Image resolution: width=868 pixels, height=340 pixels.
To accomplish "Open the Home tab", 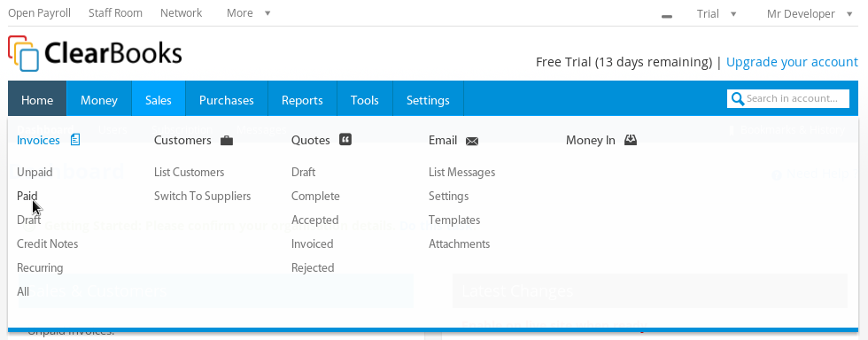I will pos(37,100).
